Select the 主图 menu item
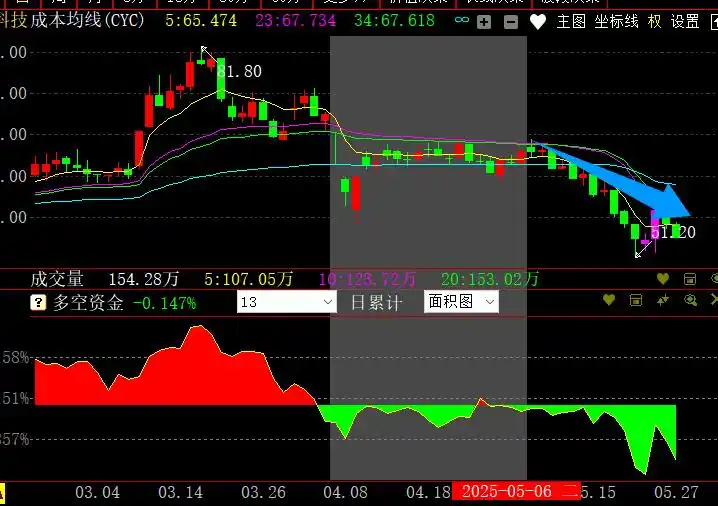718x506 pixels. coord(571,21)
